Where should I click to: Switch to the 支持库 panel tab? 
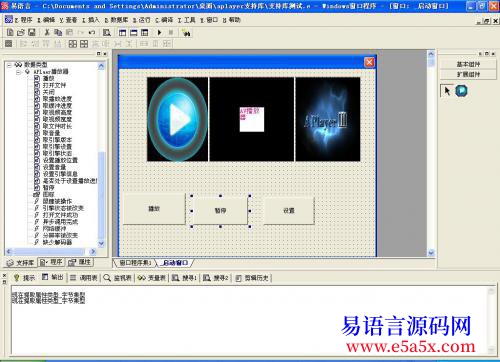[x=21, y=263]
